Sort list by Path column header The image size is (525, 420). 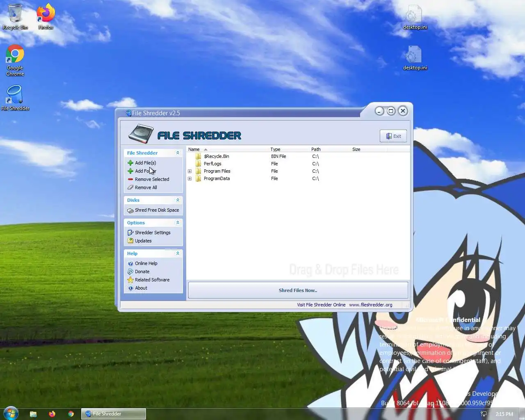click(x=330, y=149)
